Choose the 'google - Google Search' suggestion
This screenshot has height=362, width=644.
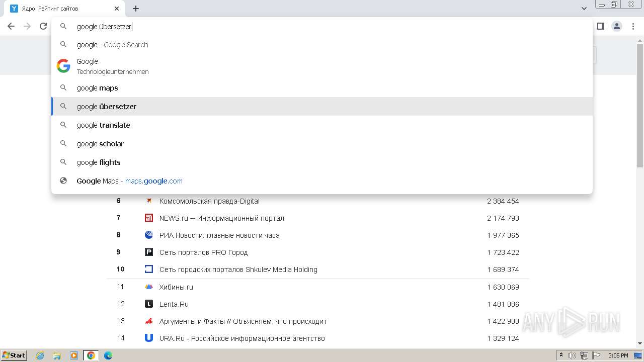[322, 45]
